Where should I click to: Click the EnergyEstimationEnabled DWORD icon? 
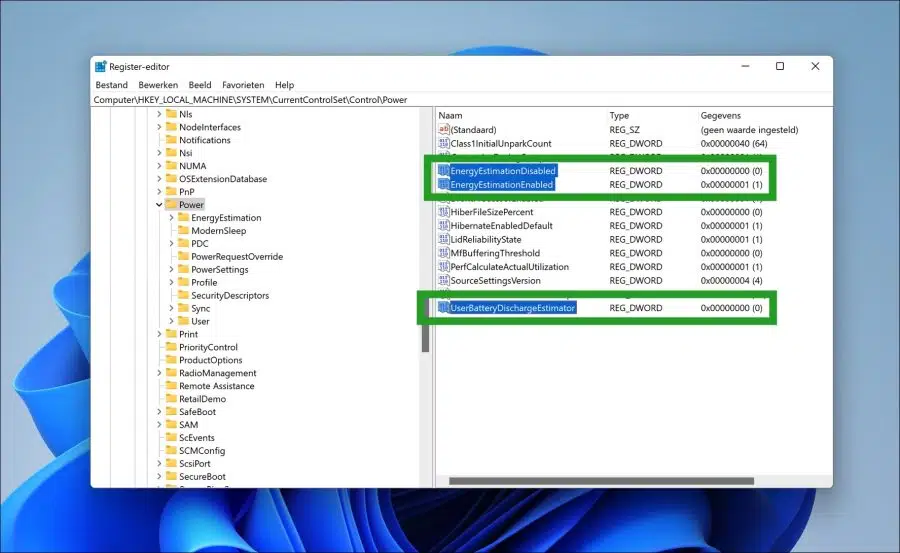point(444,184)
